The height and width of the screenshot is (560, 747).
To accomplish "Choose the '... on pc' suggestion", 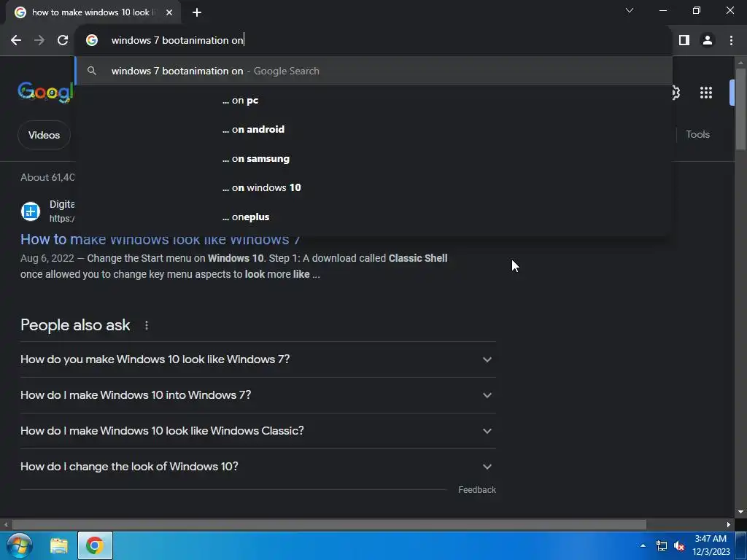I will 373,101.
